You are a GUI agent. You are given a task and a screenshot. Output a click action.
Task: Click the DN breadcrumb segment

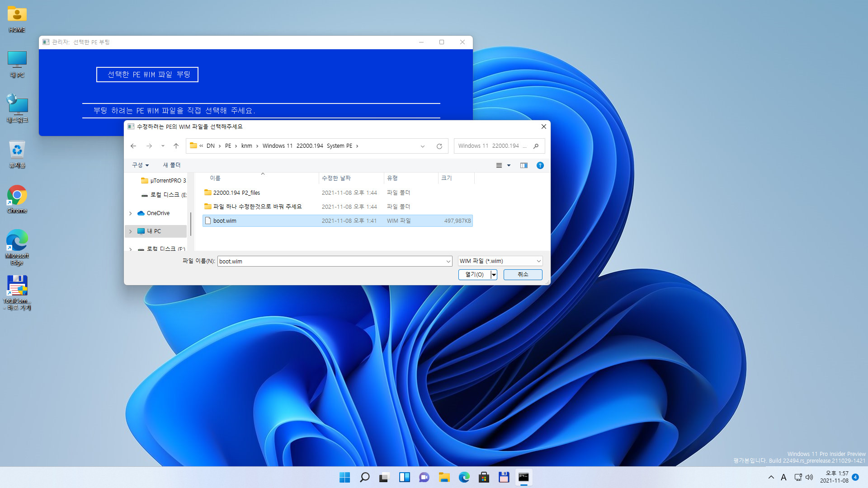[x=211, y=146]
